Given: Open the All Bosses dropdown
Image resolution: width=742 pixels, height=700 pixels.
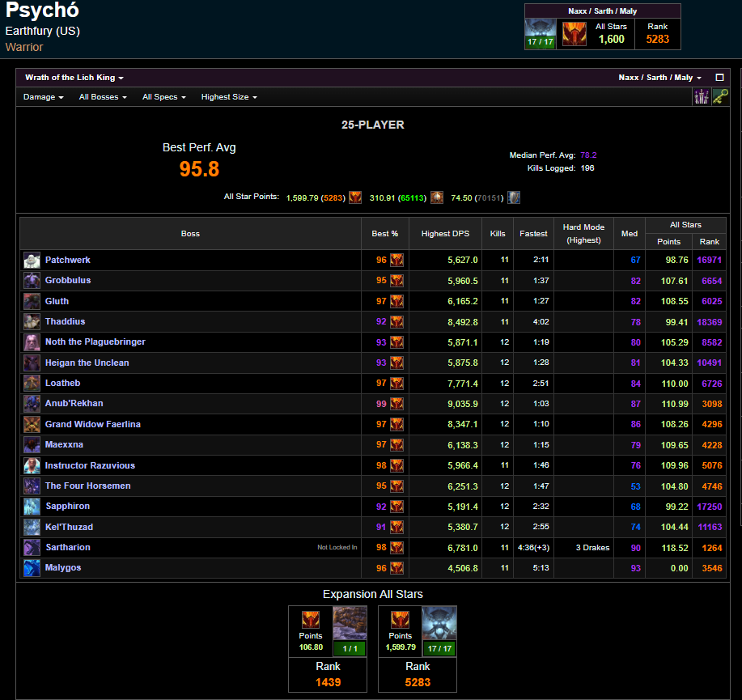Looking at the screenshot, I should tap(103, 97).
